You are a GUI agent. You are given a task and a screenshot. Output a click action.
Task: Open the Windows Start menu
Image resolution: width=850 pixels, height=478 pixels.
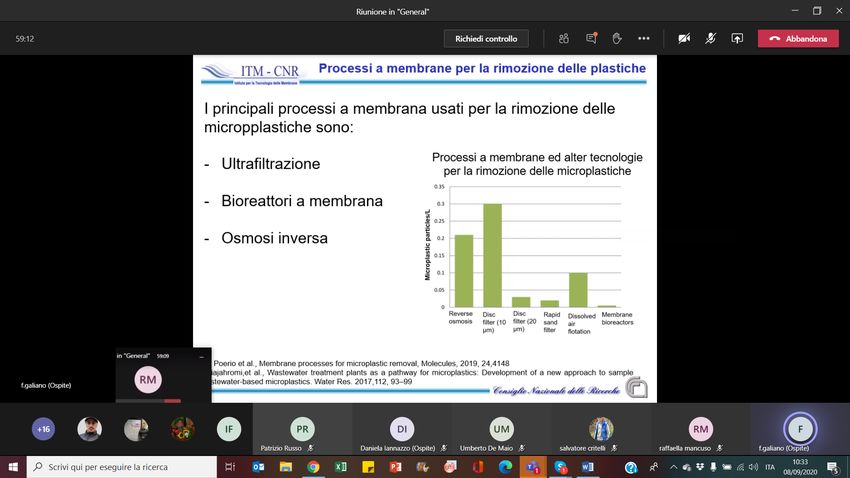point(13,467)
